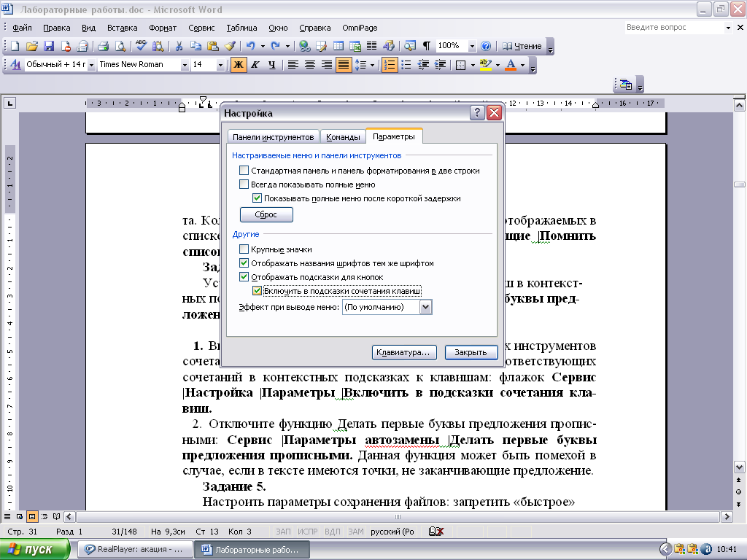Toggle numbered list
Image resolution: width=747 pixels, height=560 pixels.
tap(390, 65)
